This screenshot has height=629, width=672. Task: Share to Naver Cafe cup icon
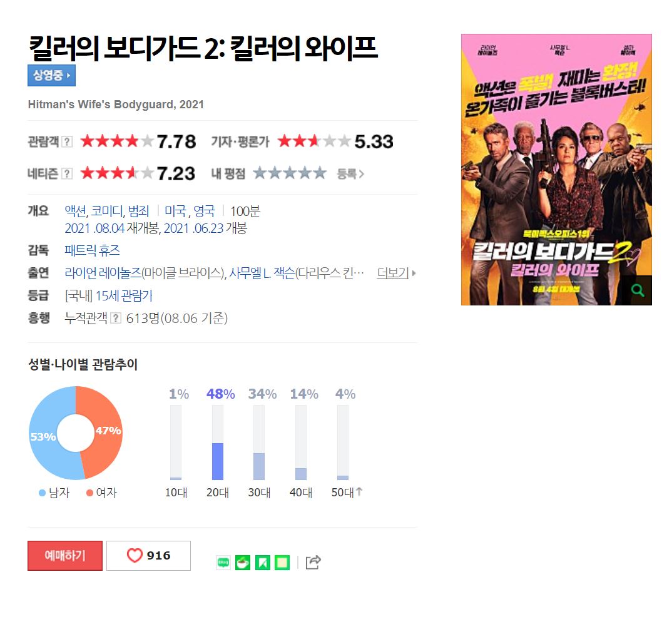(243, 562)
